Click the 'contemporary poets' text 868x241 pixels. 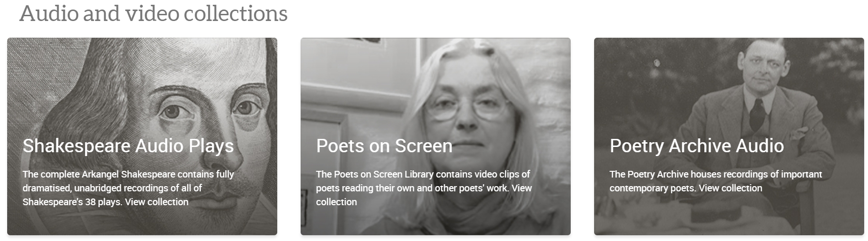(x=652, y=188)
